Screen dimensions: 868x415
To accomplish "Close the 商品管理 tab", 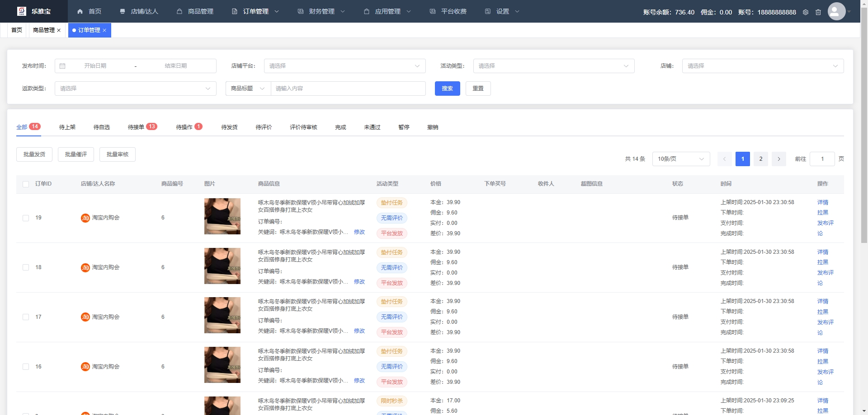I will (x=59, y=30).
